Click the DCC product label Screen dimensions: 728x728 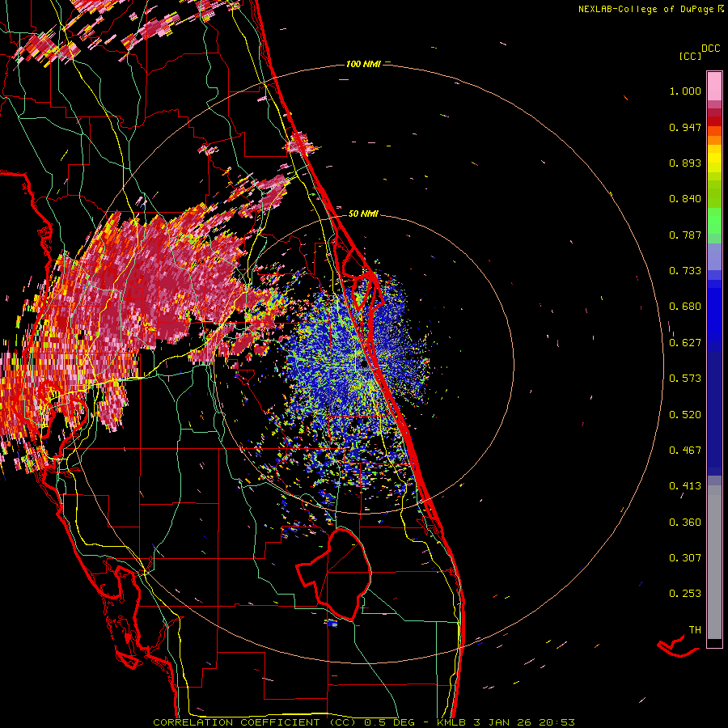(711, 49)
